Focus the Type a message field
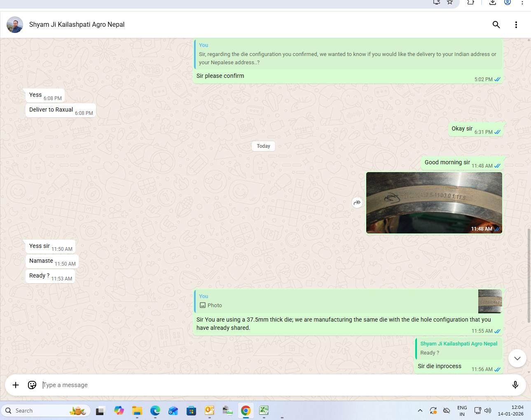 pos(272,385)
